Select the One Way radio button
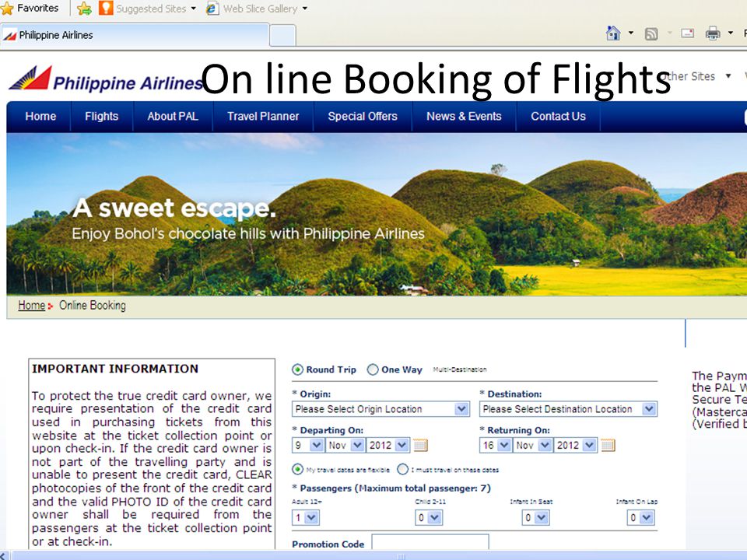 tap(373, 369)
